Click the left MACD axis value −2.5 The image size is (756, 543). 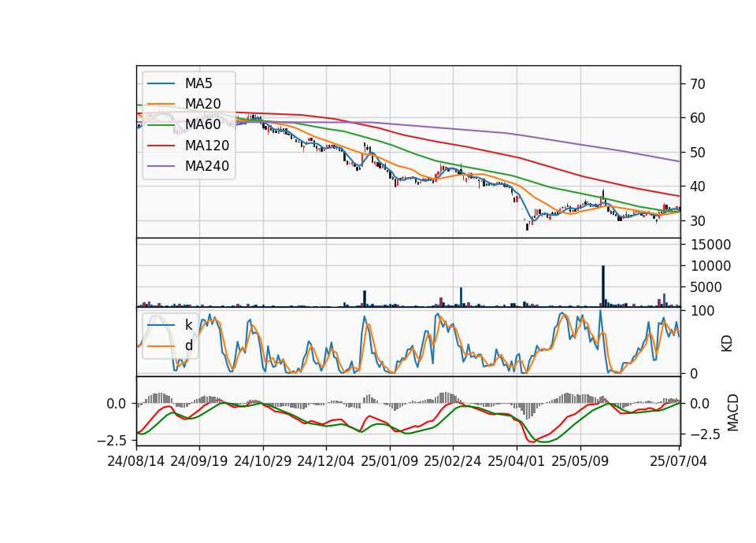[x=112, y=441]
